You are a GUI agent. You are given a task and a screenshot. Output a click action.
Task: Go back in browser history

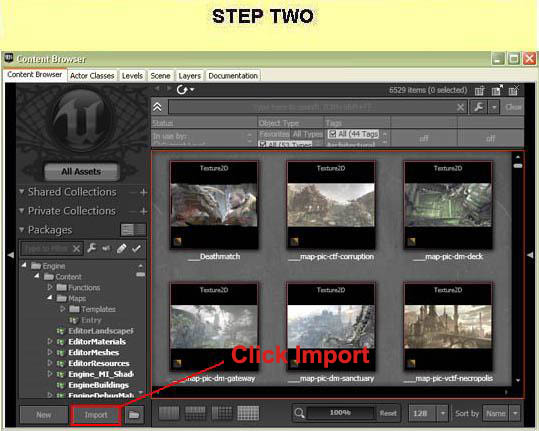[157, 88]
